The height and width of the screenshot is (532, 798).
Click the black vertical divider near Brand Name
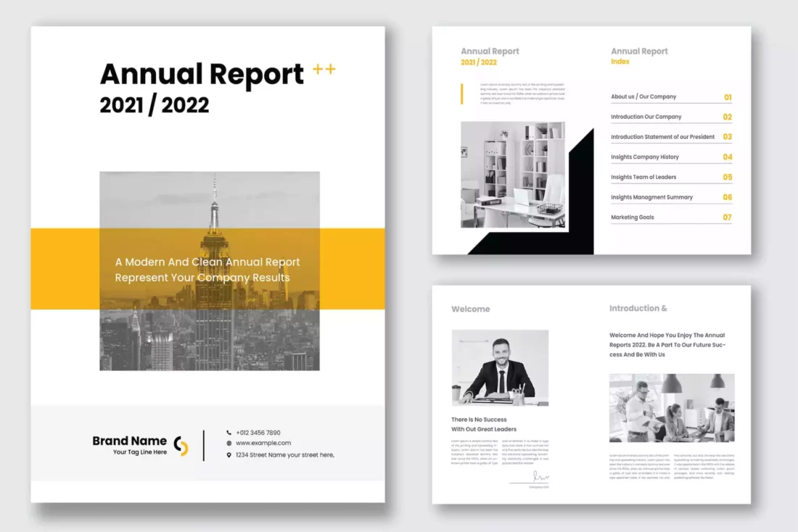coord(204,445)
